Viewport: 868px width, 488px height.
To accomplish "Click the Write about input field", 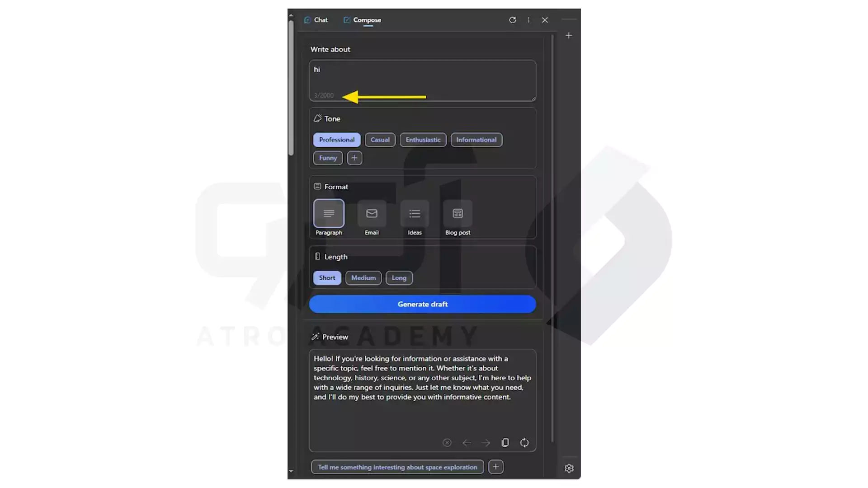I will (422, 80).
